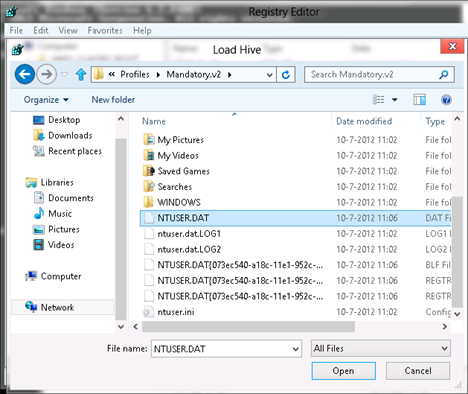Click the Open button

343,371
